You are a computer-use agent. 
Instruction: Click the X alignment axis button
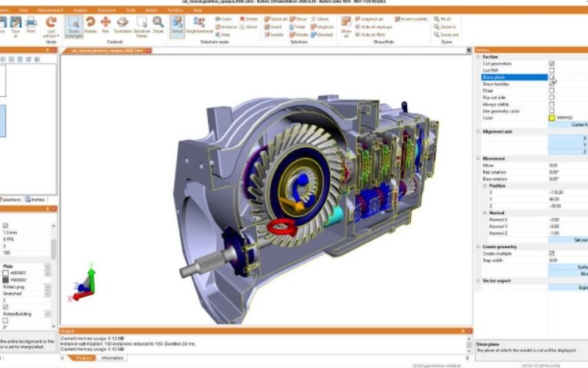click(568, 138)
